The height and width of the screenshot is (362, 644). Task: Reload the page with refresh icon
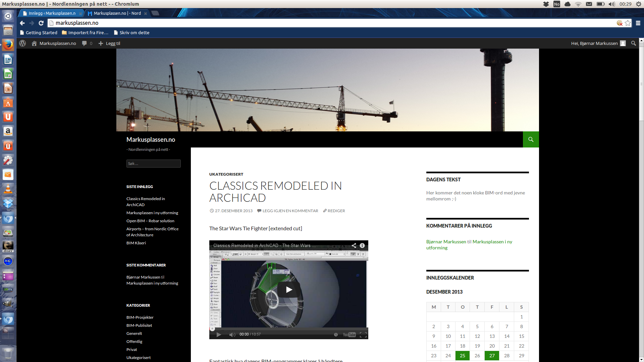pyautogui.click(x=41, y=23)
